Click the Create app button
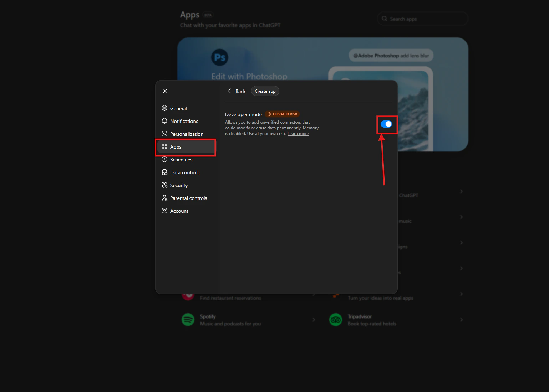 tap(265, 91)
